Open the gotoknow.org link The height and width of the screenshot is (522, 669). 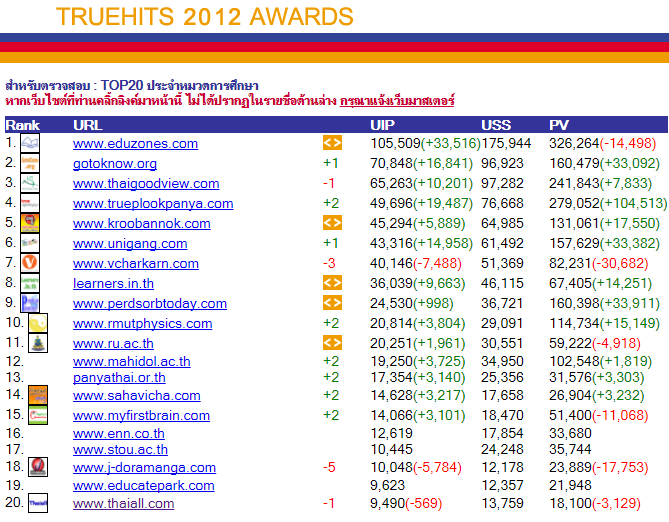[115, 164]
